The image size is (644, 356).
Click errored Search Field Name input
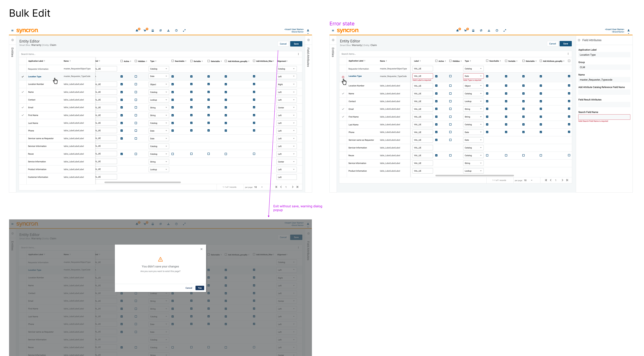tap(604, 117)
